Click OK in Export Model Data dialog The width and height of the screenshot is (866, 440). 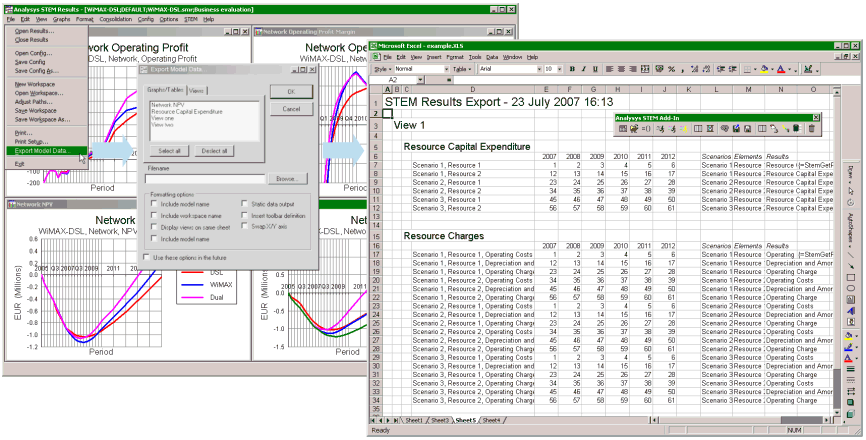(291, 92)
